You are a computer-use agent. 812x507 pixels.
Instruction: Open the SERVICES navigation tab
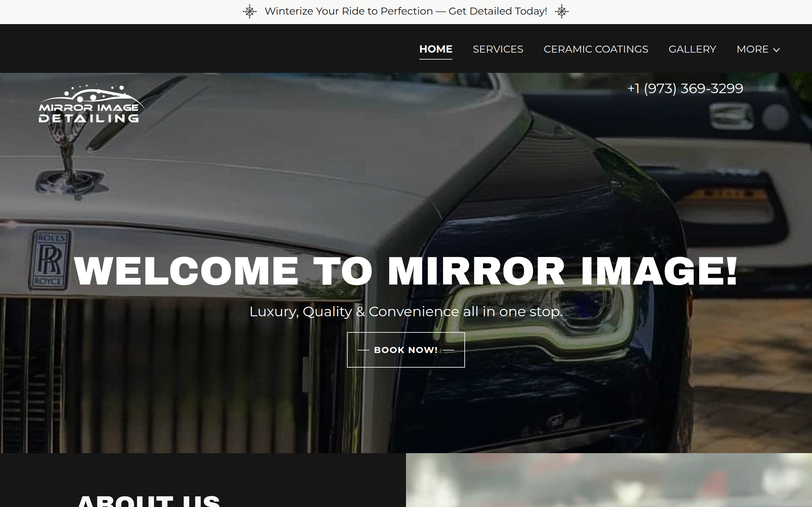(498, 49)
